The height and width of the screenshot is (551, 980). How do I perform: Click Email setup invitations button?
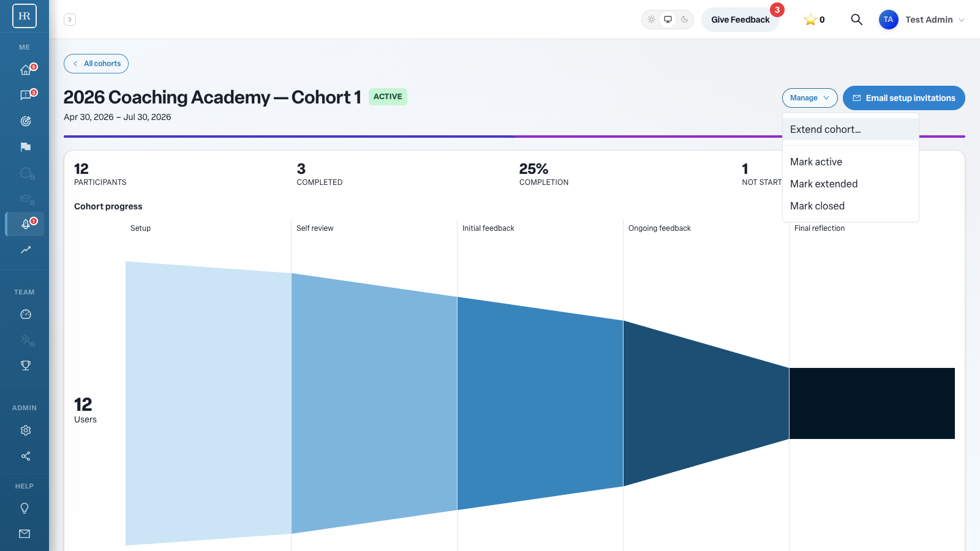tap(904, 98)
